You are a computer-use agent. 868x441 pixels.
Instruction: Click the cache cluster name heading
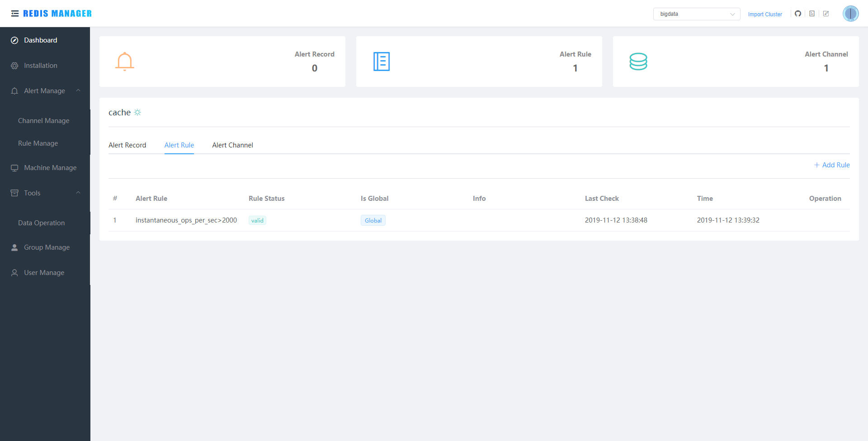[x=119, y=113]
